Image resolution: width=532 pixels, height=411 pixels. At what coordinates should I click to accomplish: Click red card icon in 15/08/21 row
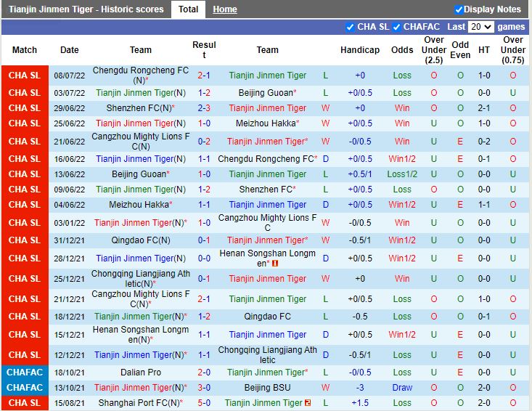click(308, 403)
